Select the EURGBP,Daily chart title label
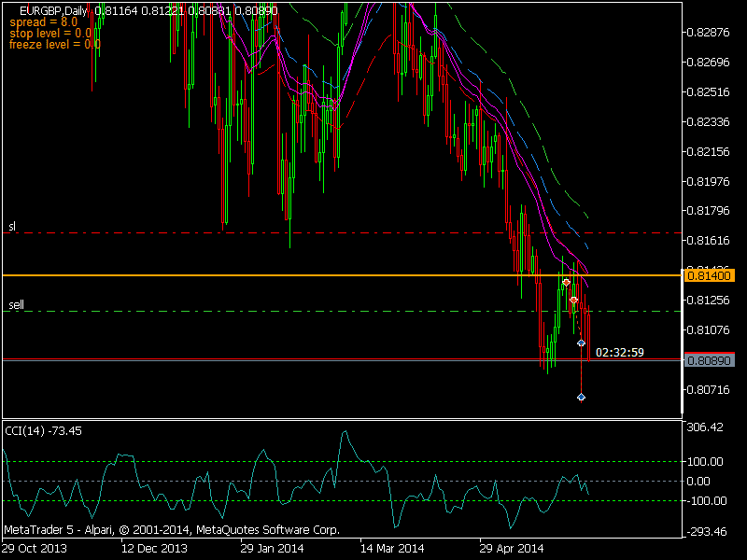Viewport: 747px width, 560px height. click(51, 8)
